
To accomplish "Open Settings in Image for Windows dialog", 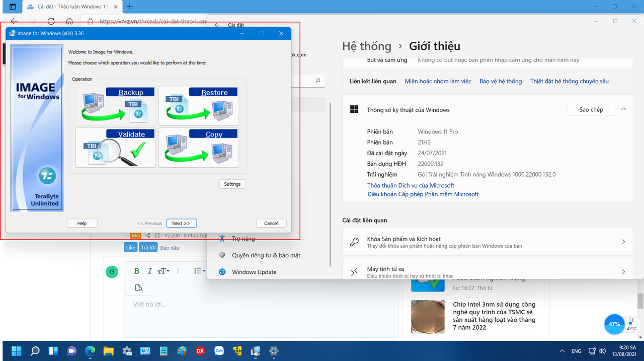I will [232, 184].
